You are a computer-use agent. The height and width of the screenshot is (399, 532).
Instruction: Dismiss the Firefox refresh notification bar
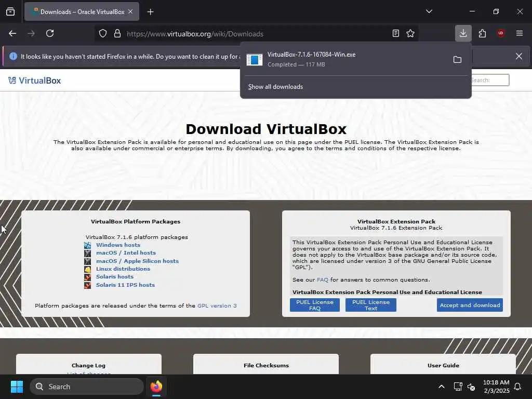pyautogui.click(x=519, y=56)
